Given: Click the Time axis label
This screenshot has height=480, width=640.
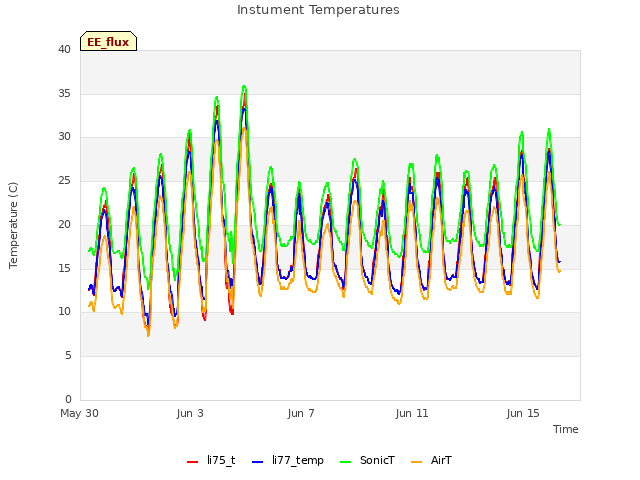Looking at the screenshot, I should [x=565, y=429].
